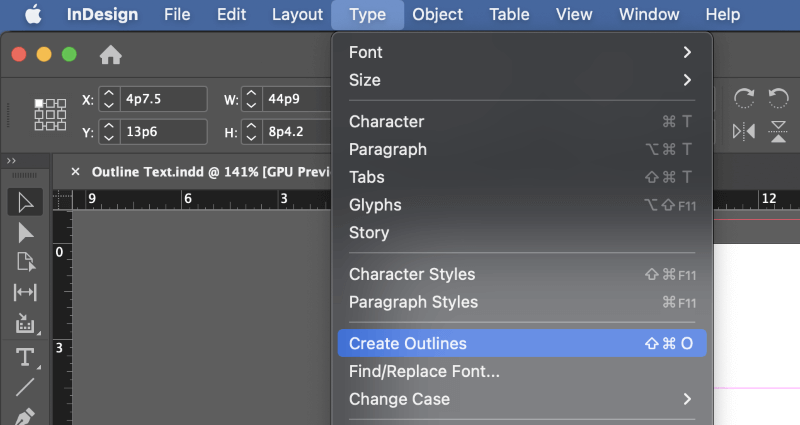Close the Outline Text.indd document tab
This screenshot has width=800, height=425.
click(76, 171)
